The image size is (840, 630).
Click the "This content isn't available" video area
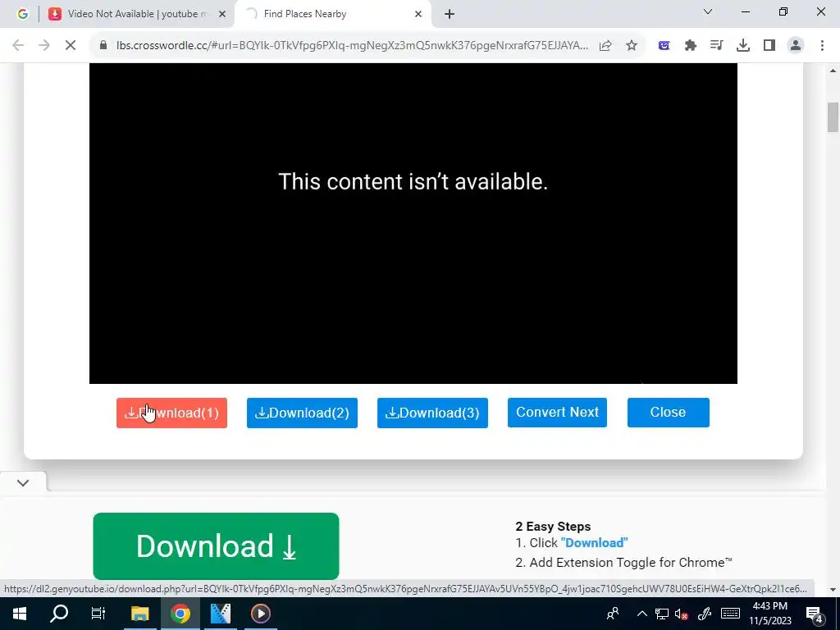point(413,223)
